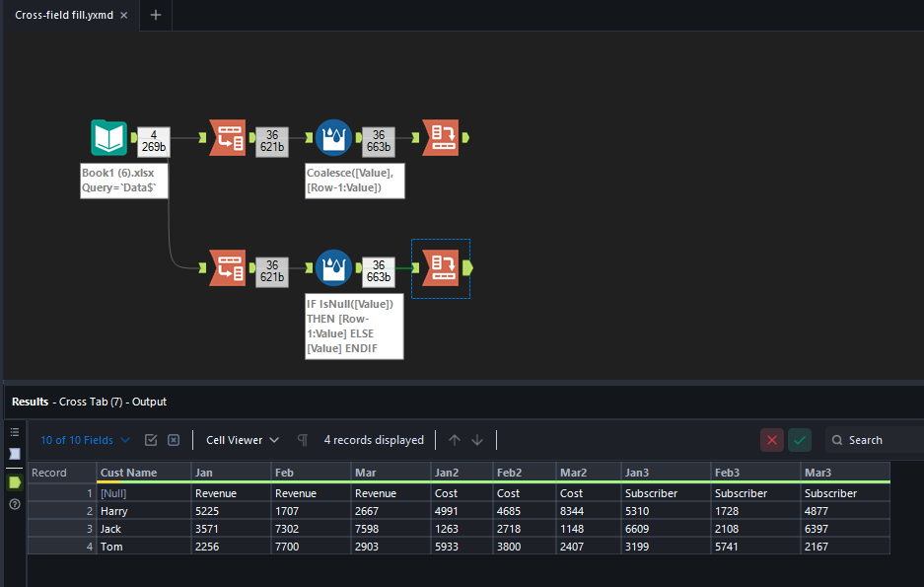Select the Jan3 column header
Viewport: 924px width, 587px height.
[666, 473]
